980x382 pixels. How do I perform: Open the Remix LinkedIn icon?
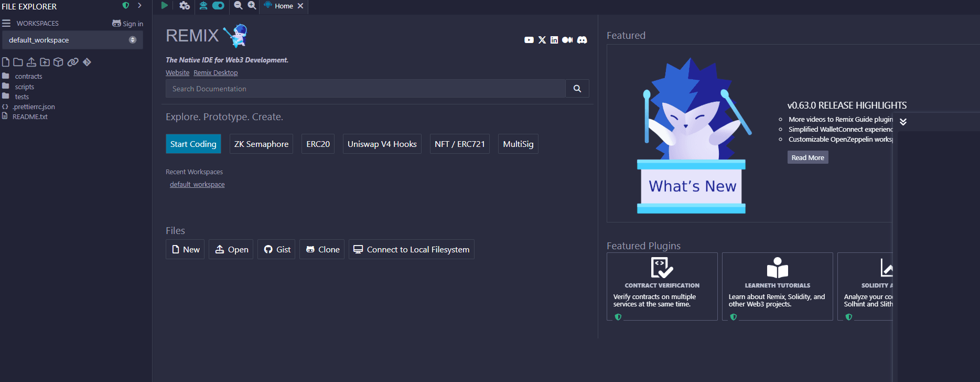pos(554,40)
